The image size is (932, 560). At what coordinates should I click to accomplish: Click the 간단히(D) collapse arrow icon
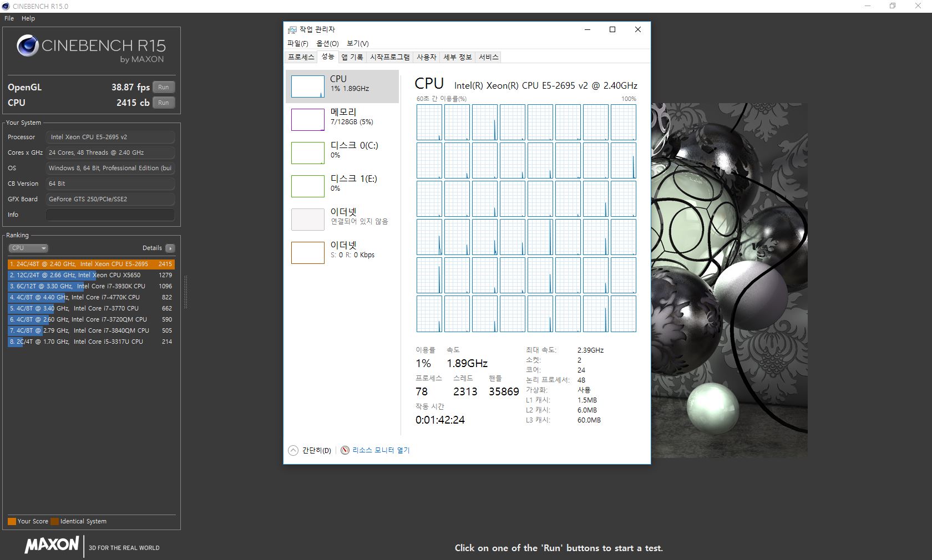click(293, 450)
